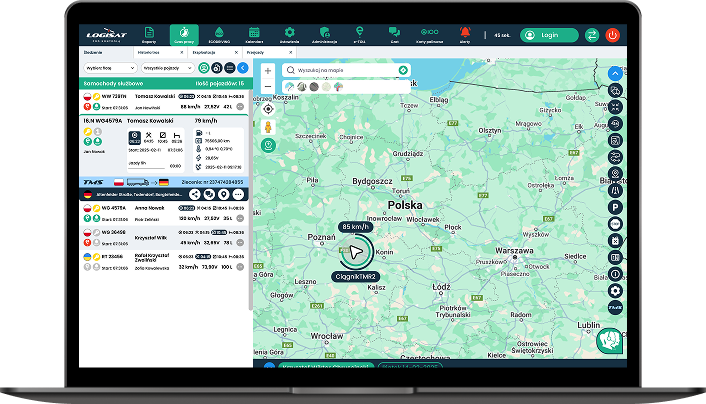
Task: Click the green navigate icon in search box
Action: [x=403, y=70]
